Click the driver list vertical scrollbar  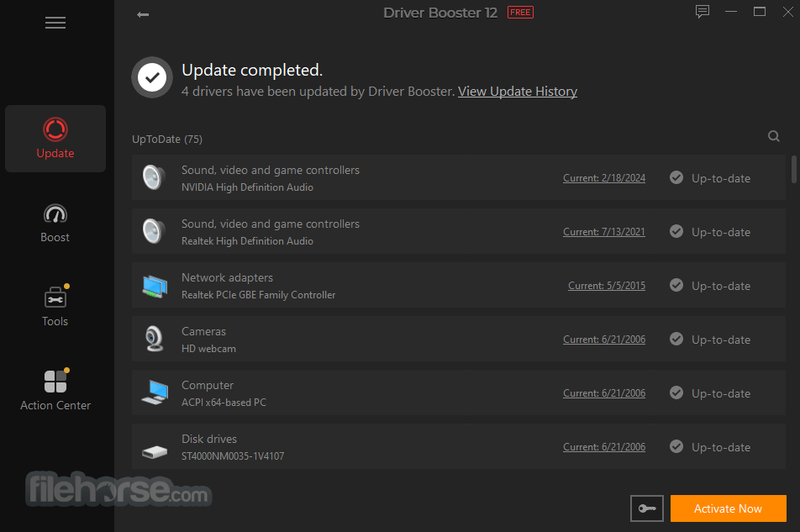794,169
